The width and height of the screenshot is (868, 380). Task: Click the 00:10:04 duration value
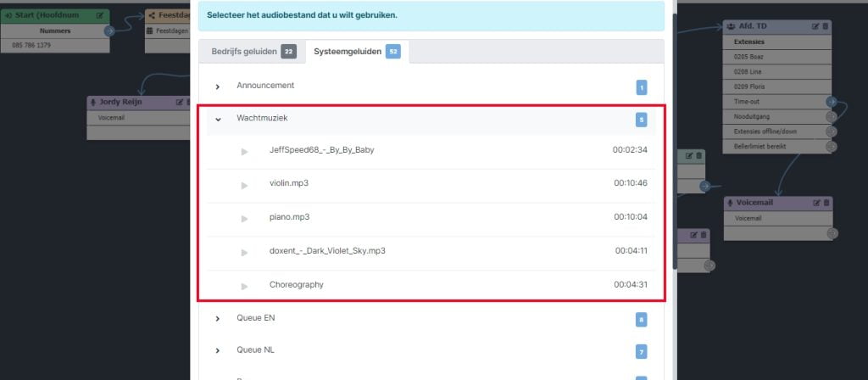631,216
